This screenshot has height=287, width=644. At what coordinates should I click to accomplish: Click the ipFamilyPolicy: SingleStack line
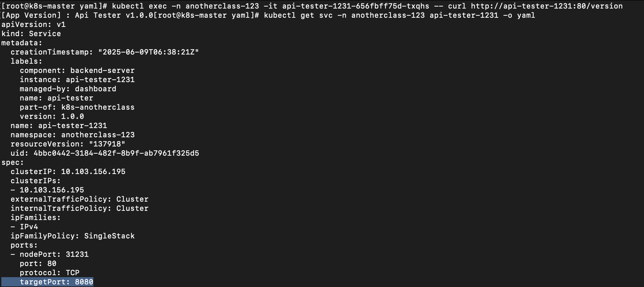[72, 236]
